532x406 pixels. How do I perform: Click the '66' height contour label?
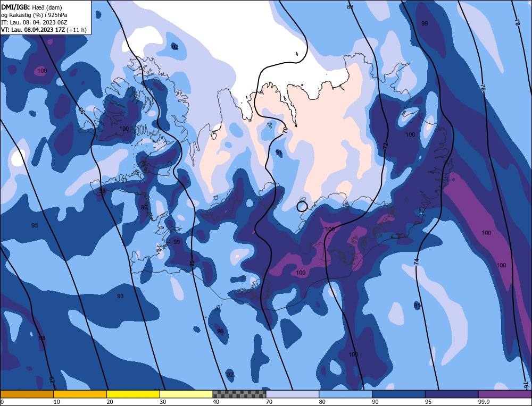point(81,111)
